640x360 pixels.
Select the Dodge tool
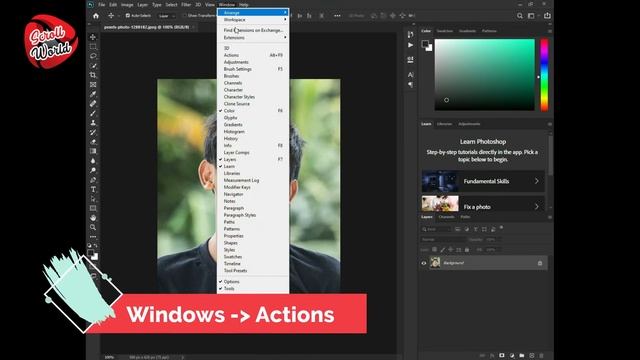click(x=93, y=170)
